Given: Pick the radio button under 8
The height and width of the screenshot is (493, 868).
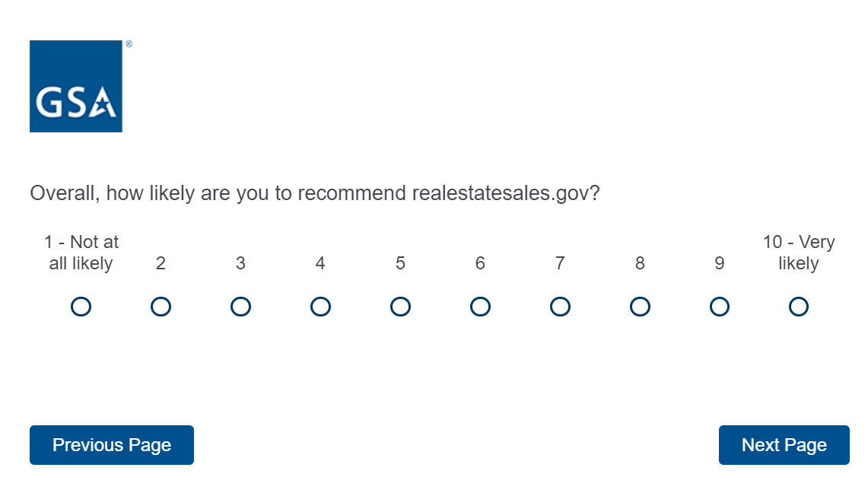Looking at the screenshot, I should (640, 307).
